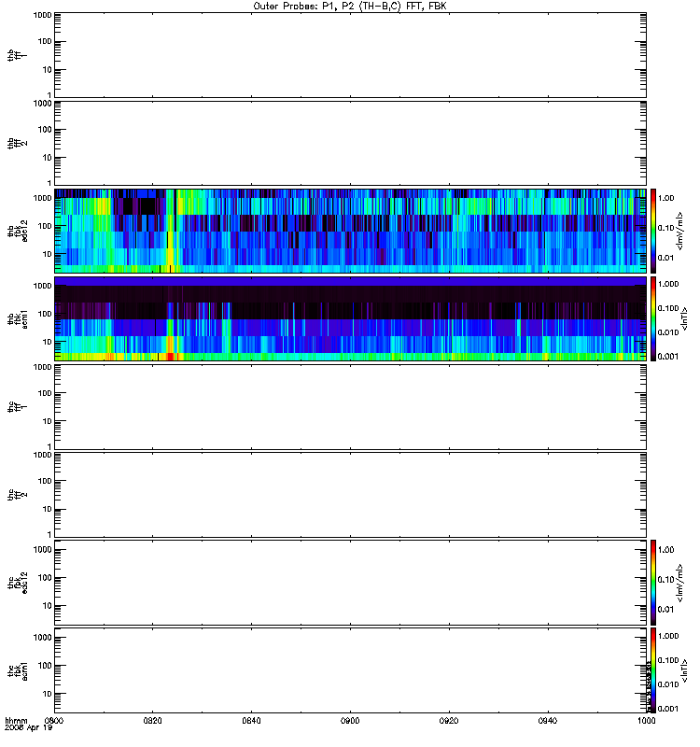Click the '0.001' value on thc scm1 color bar
Screen dimensions: 700x747
click(668, 709)
